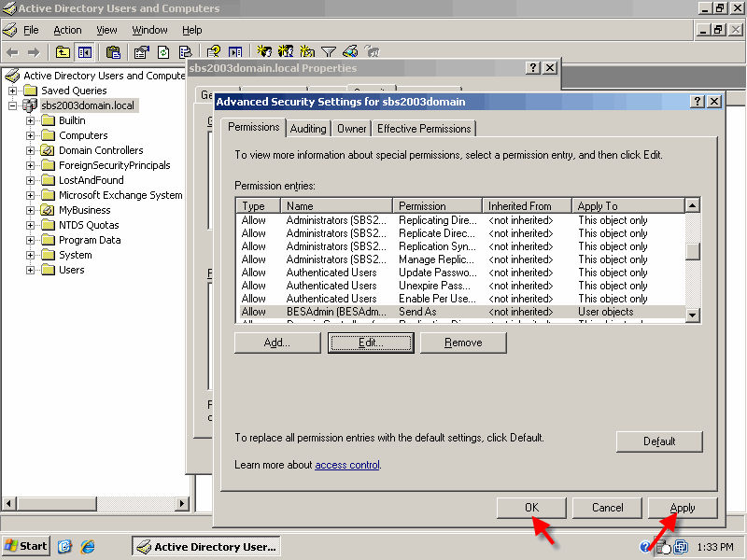The width and height of the screenshot is (747, 560).
Task: Click the MyBusiness OU folder icon
Action: [48, 210]
